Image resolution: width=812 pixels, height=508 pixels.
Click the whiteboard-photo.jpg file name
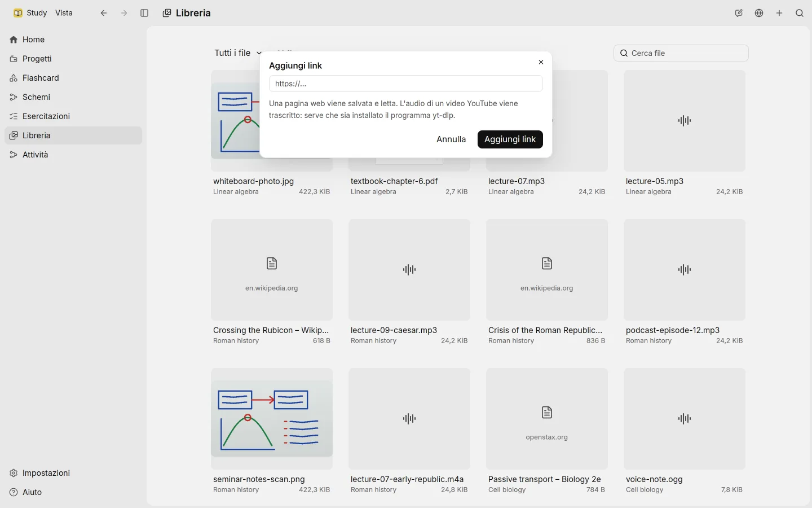point(254,181)
